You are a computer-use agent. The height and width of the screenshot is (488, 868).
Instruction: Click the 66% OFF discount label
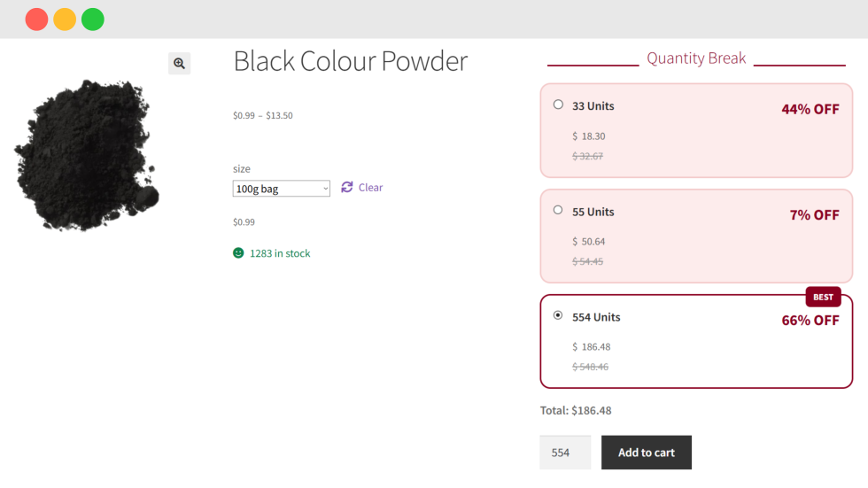point(810,321)
